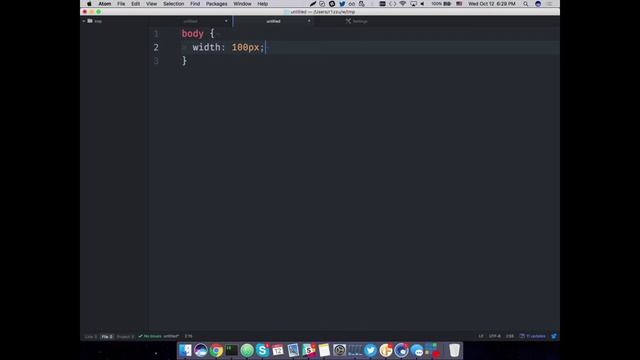Place cursor on line number 3

[x=156, y=61]
